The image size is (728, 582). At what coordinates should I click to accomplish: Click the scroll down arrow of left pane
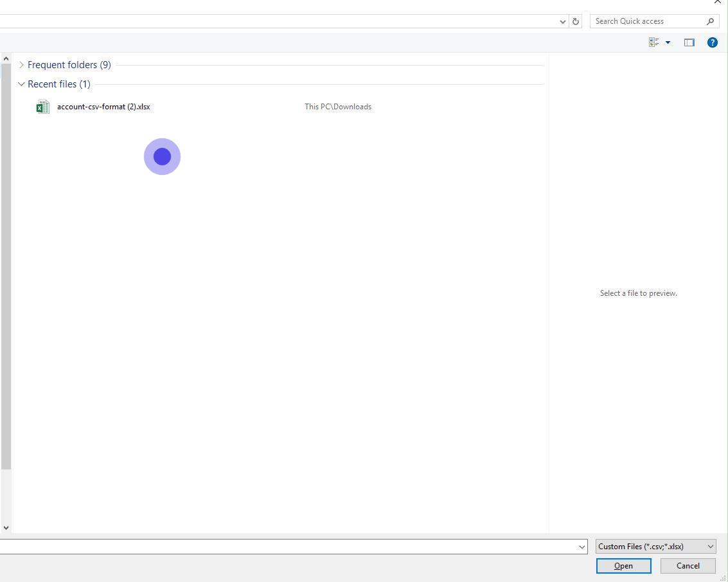(6, 527)
